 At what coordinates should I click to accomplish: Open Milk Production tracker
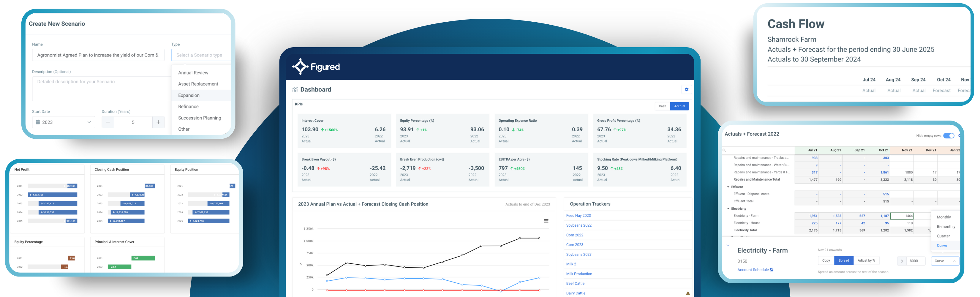tap(579, 274)
